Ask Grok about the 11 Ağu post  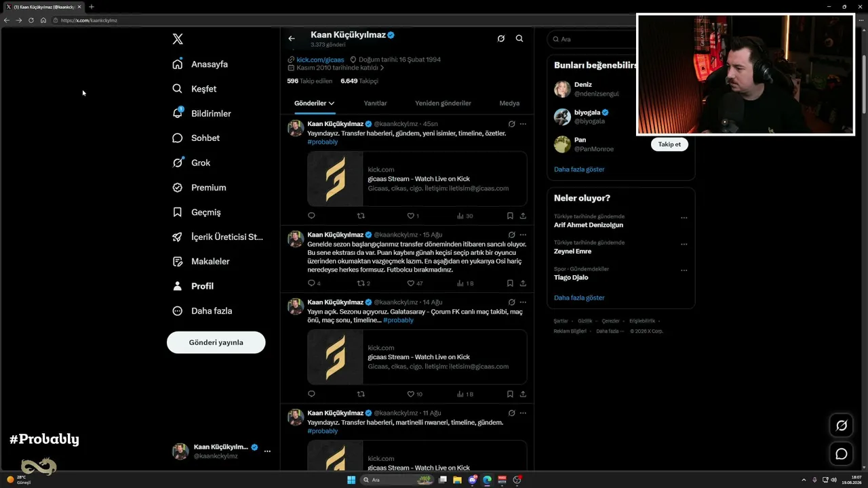[511, 413]
